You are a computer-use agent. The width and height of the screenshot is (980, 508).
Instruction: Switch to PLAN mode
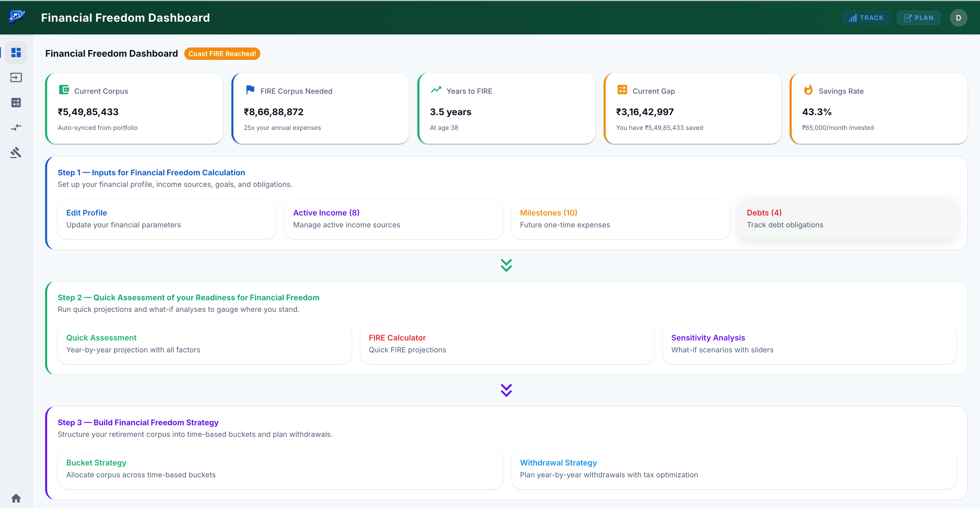(918, 18)
